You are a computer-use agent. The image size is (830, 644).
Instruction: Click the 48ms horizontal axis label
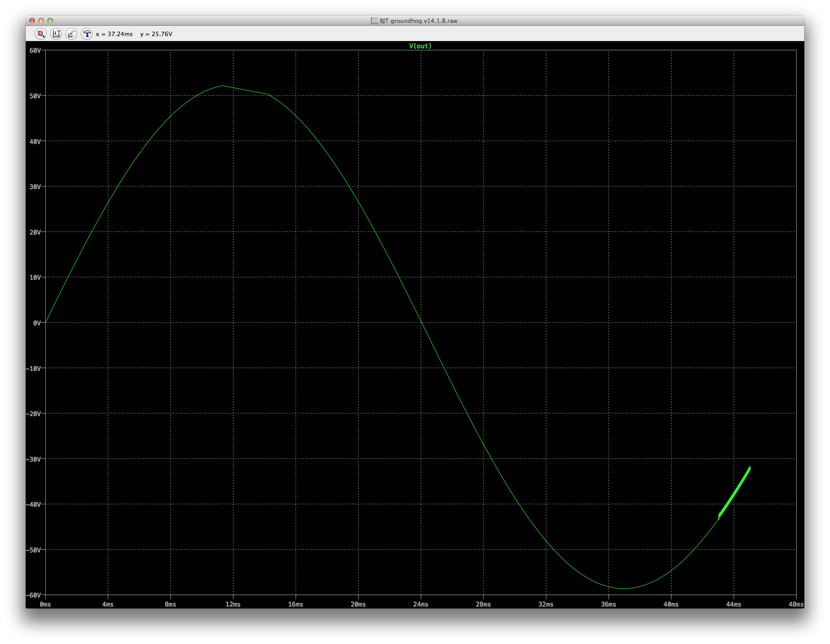click(796, 604)
